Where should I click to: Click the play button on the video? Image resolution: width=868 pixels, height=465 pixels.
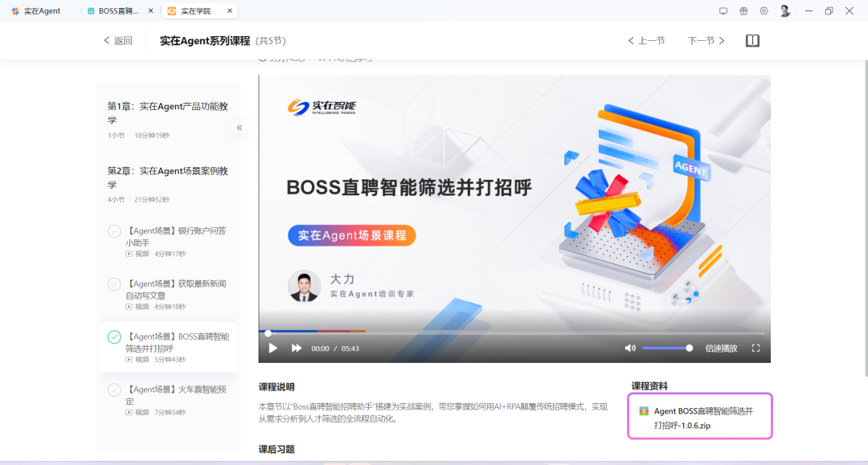click(x=273, y=349)
